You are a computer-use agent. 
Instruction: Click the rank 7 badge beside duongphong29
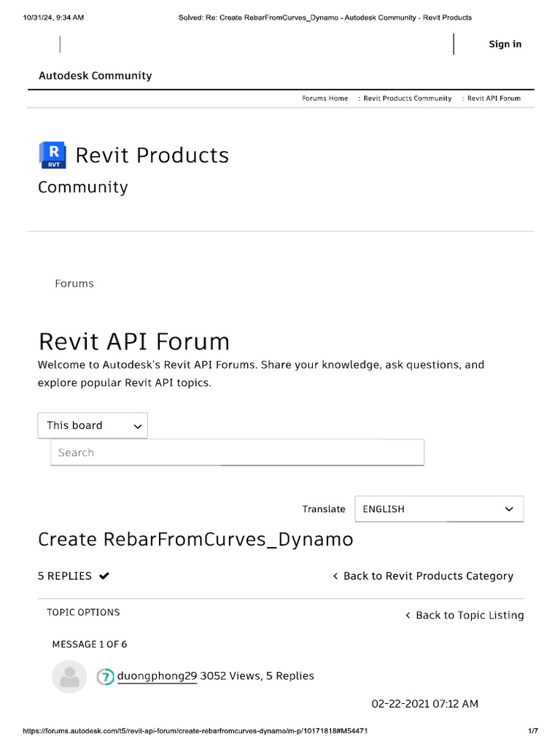pos(106,676)
